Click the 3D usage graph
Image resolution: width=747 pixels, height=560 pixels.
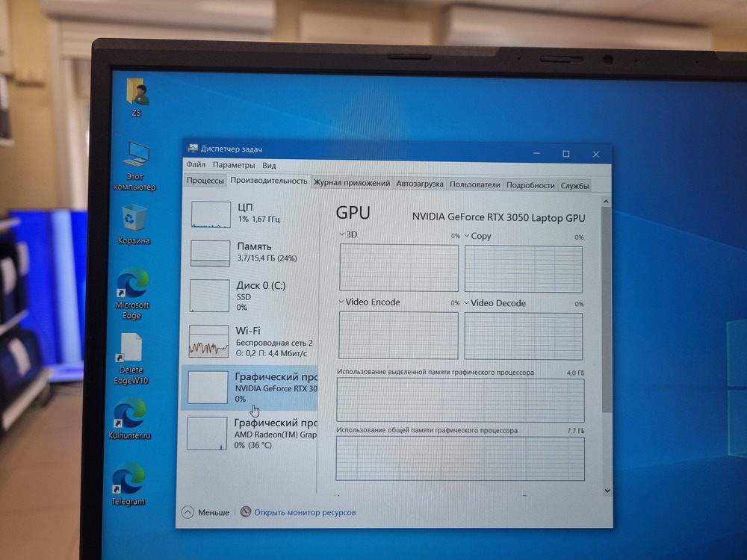click(399, 267)
